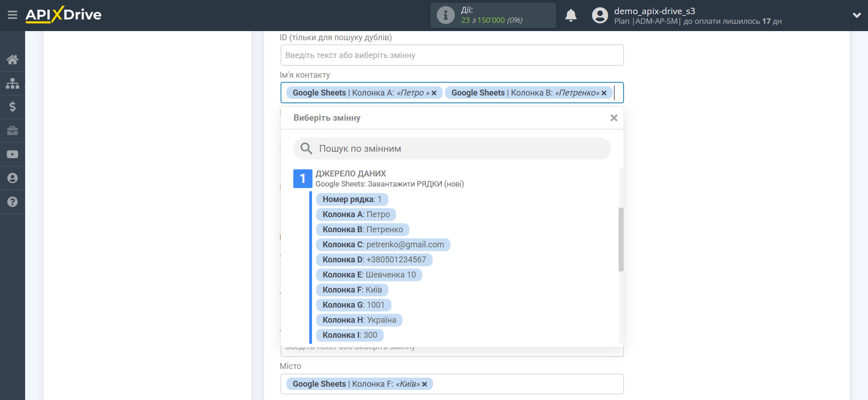This screenshot has width=868, height=400.
Task: Select variable Колонка G: 1001
Action: [354, 305]
